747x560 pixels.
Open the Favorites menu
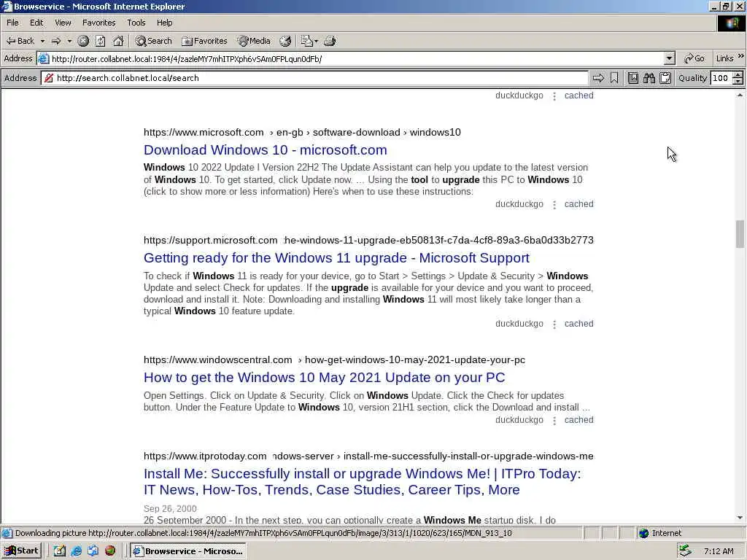(x=98, y=23)
